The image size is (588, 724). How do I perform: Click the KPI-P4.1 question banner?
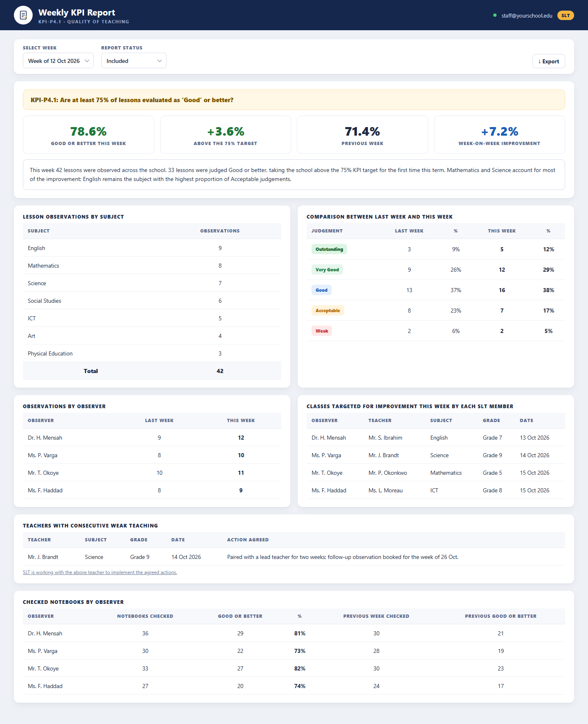point(294,100)
